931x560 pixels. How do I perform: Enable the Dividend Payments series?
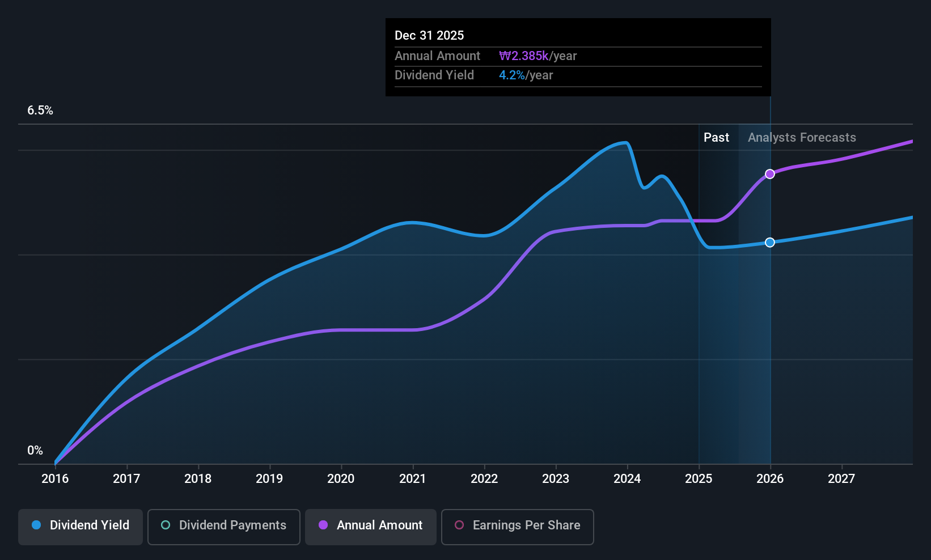click(224, 527)
